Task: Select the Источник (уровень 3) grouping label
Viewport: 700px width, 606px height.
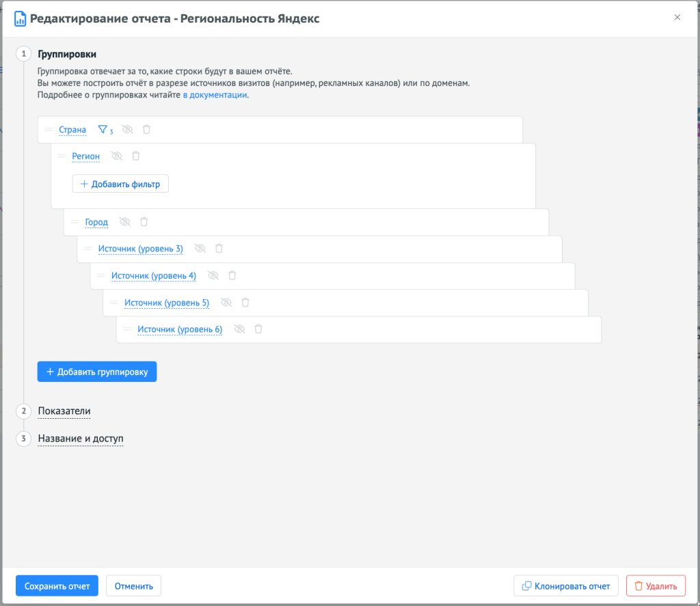Action: tap(141, 249)
